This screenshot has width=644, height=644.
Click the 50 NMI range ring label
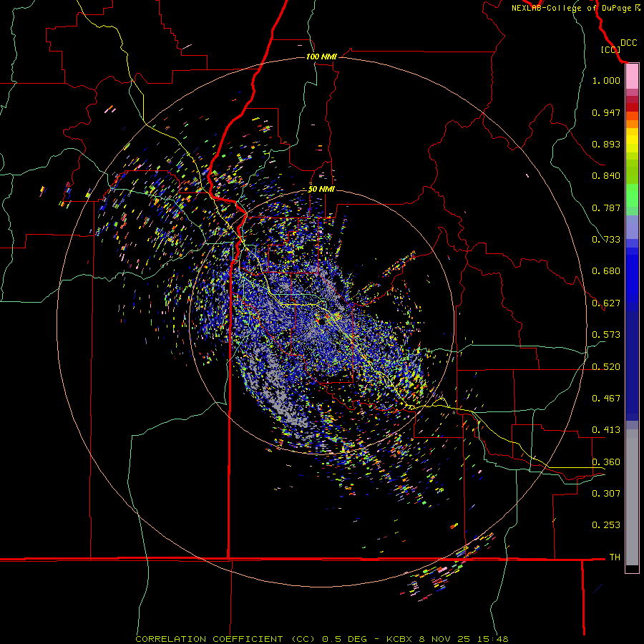(321, 189)
